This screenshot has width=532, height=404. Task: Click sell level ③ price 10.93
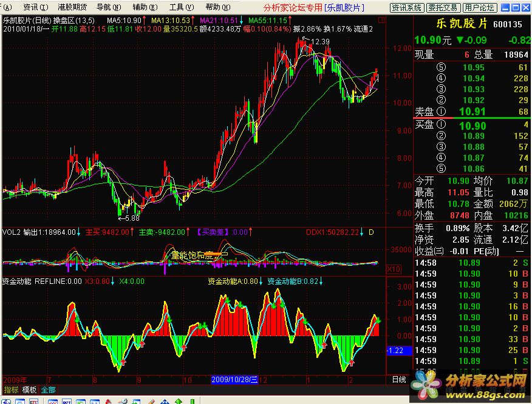pyautogui.click(x=474, y=89)
